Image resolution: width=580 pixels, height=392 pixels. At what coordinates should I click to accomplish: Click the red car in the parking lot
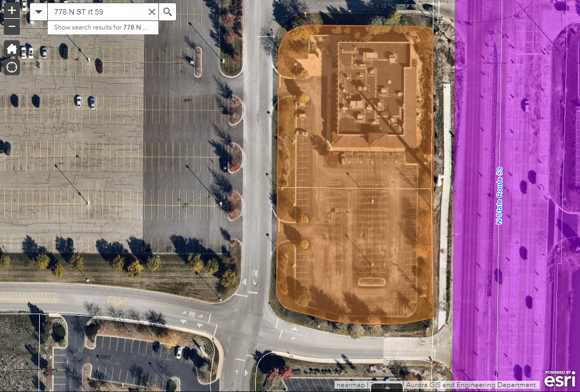coord(99,66)
